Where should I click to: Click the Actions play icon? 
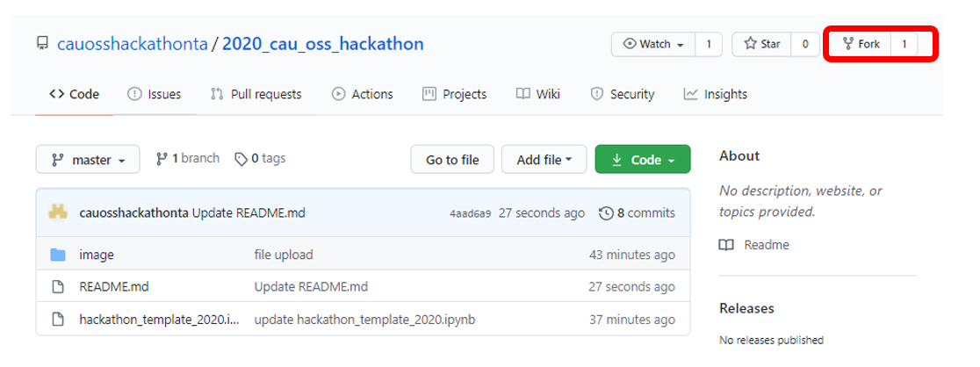pyautogui.click(x=338, y=95)
